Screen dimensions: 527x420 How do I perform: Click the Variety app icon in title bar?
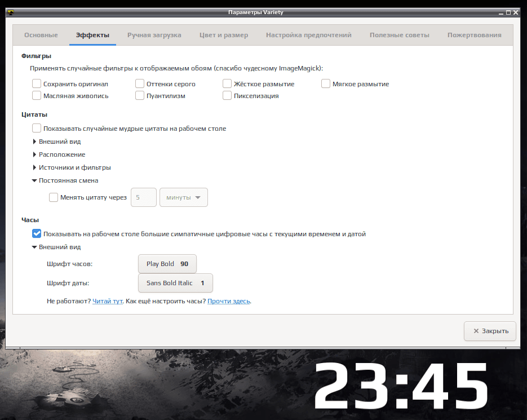(11, 12)
